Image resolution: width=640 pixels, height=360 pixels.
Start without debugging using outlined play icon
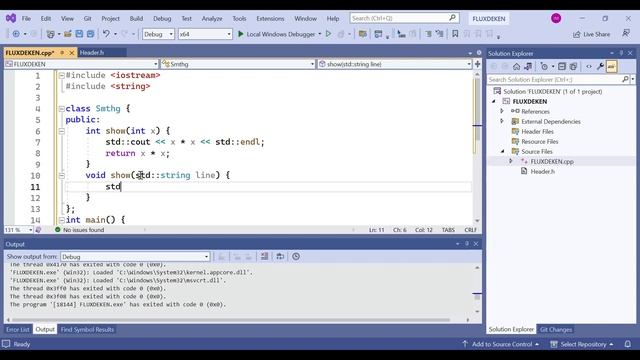coord(329,34)
